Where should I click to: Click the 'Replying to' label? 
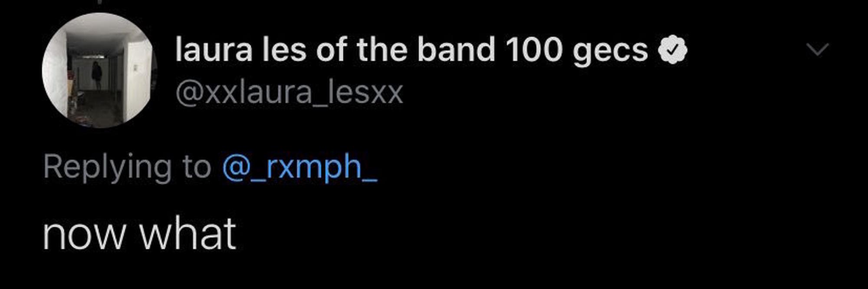(127, 167)
